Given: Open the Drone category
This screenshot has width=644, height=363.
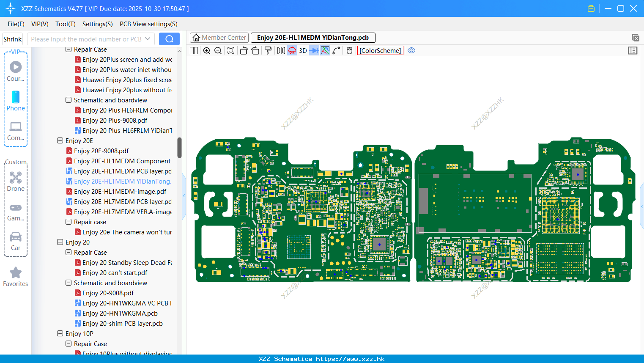Looking at the screenshot, I should pyautogui.click(x=16, y=181).
